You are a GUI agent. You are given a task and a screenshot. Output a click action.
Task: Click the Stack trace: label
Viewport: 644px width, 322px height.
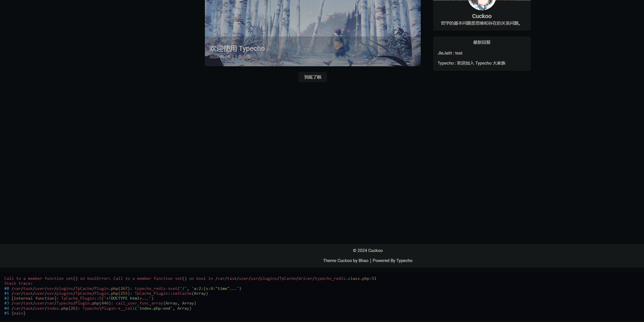point(18,283)
